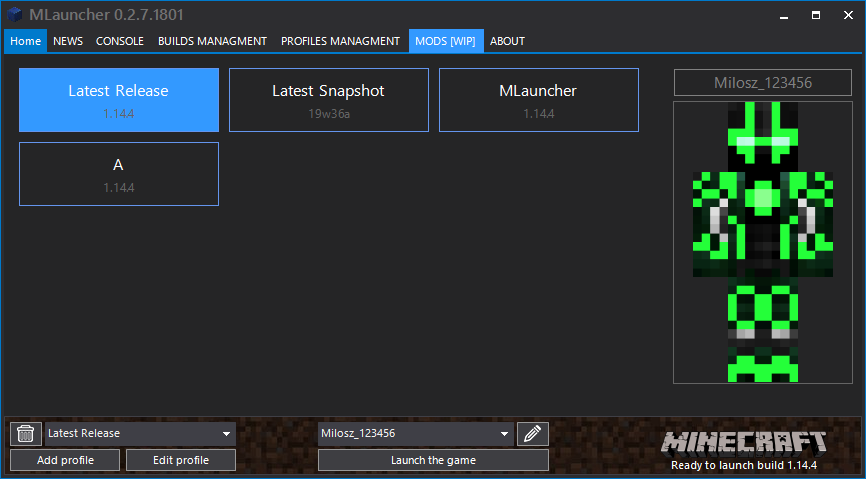Click the green player skin preview
The image size is (866, 479).
[763, 242]
